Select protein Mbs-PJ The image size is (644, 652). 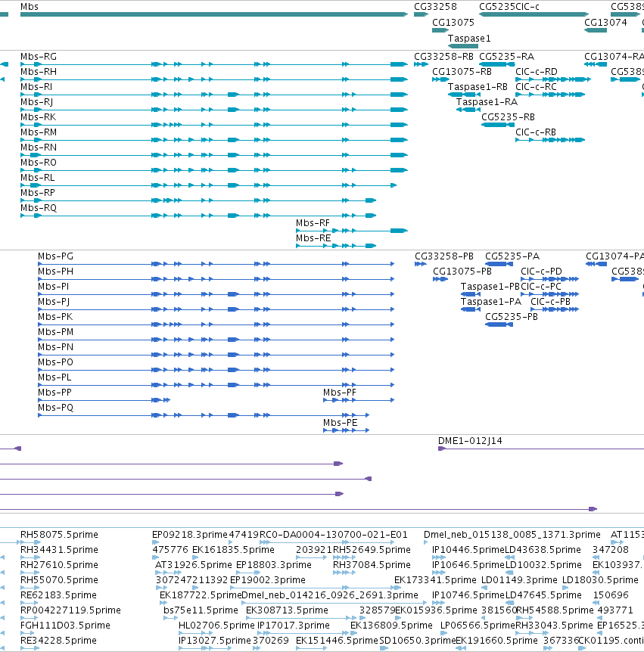click(x=54, y=302)
